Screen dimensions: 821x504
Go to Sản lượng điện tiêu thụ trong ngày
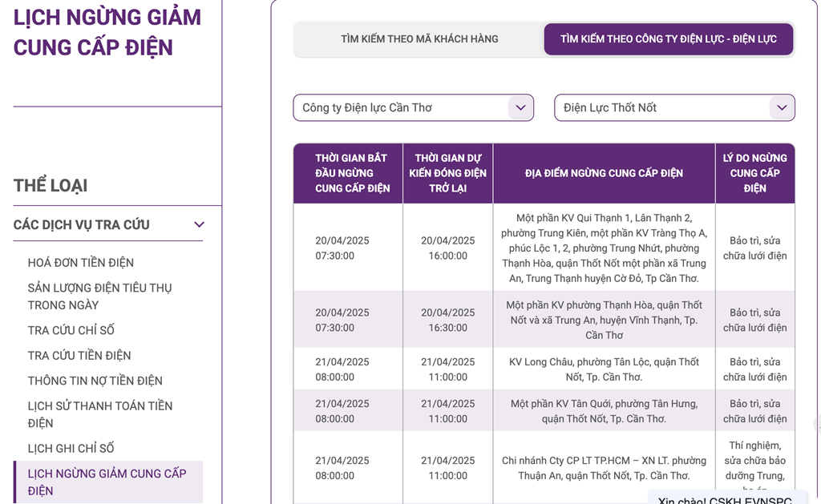pos(99,296)
